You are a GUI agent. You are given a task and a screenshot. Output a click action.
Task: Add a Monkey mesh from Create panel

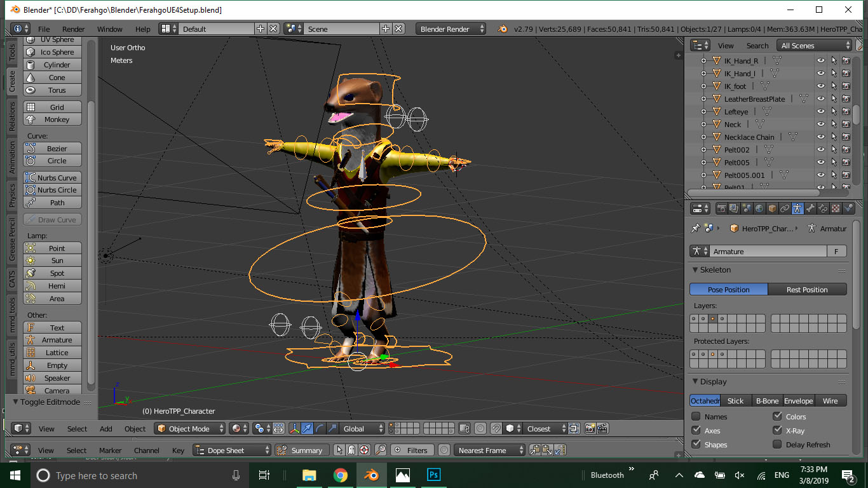53,119
